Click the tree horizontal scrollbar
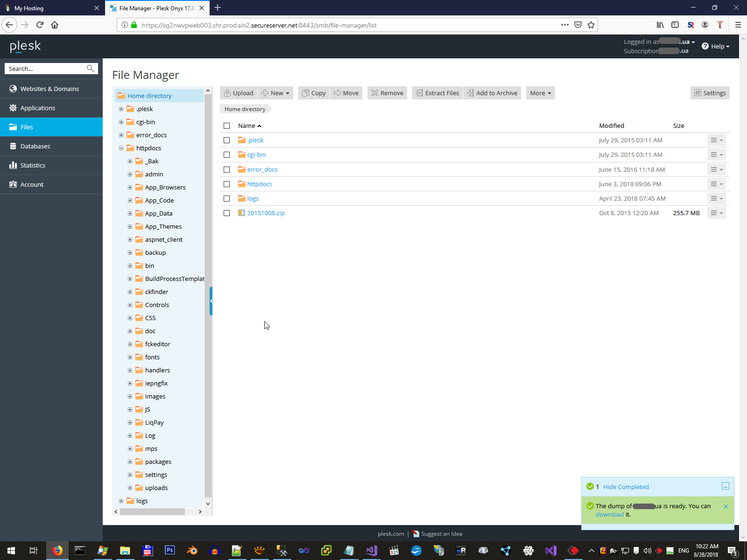The image size is (747, 560). [152, 511]
